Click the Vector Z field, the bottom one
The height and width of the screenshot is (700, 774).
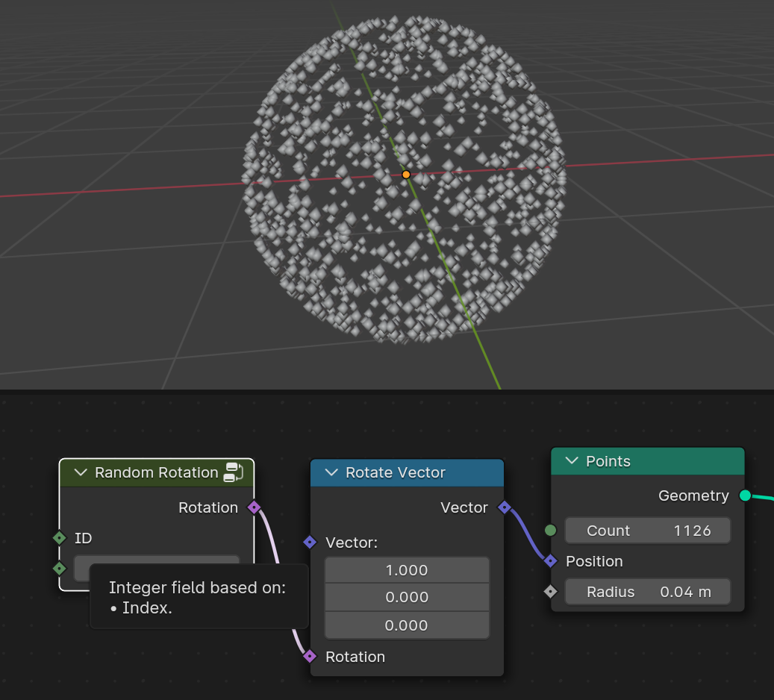tap(407, 625)
